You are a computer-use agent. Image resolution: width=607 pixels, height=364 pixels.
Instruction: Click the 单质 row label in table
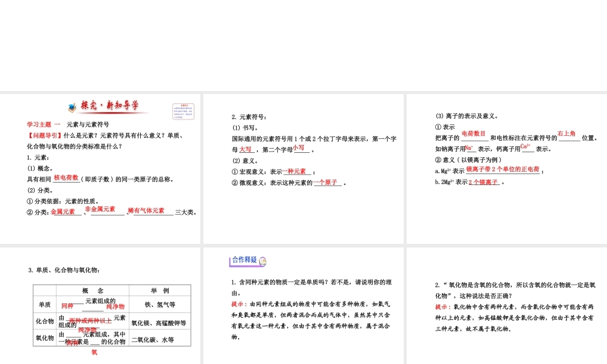44,305
